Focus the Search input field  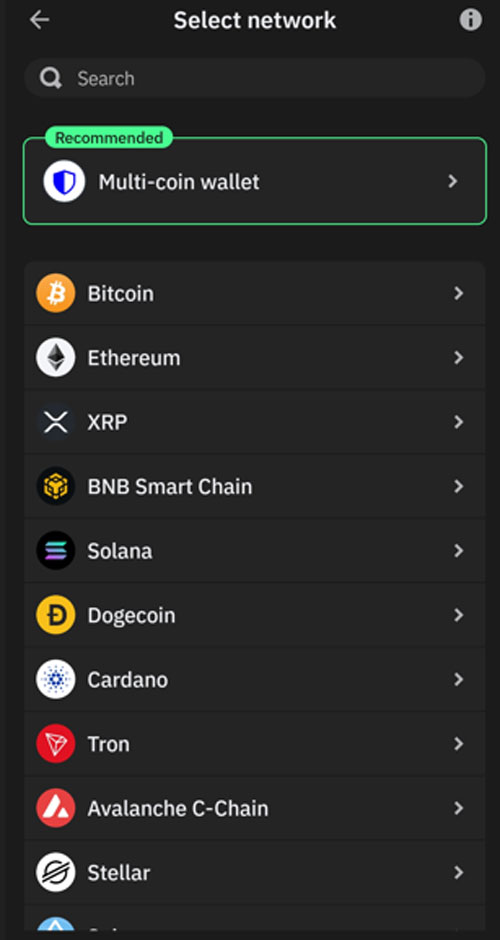[x=255, y=78]
